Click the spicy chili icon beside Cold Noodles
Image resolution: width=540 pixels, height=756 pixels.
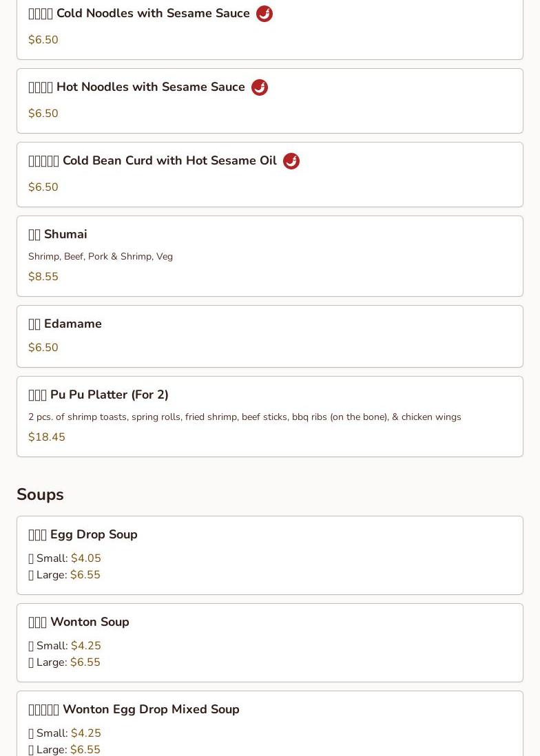[x=264, y=14]
